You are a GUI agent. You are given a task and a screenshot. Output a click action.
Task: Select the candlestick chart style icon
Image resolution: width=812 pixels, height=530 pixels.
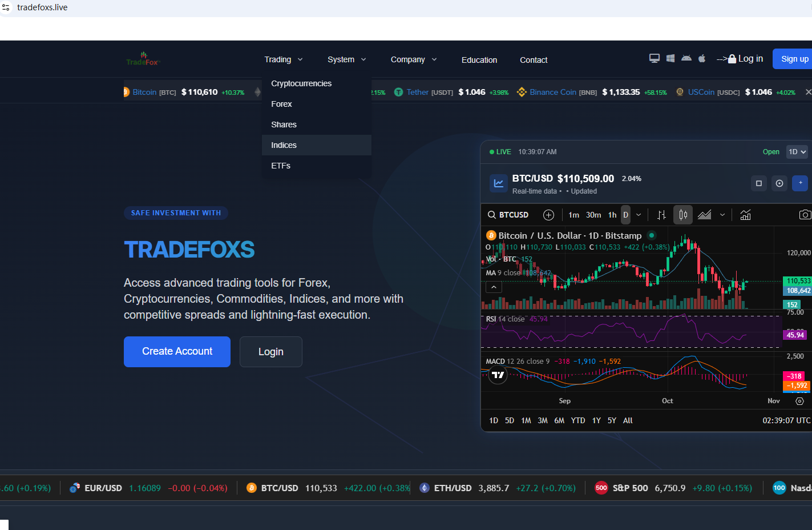coord(683,215)
